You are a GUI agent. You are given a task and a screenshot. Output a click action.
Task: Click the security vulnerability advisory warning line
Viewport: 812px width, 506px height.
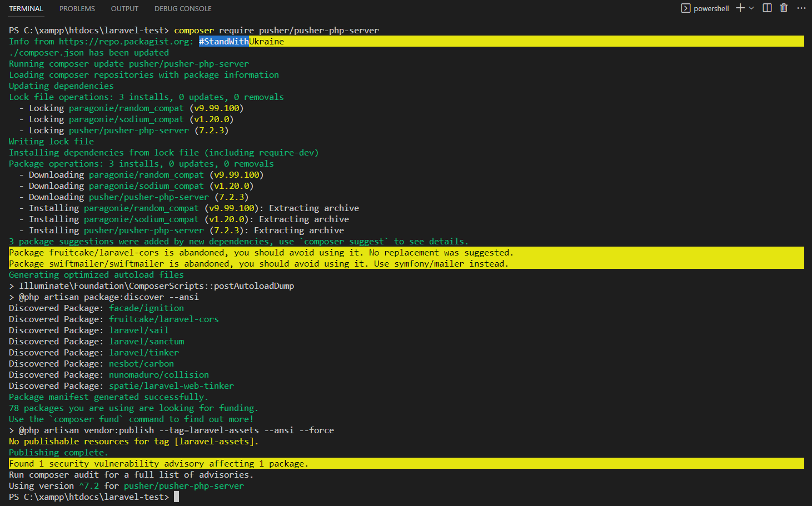(x=158, y=464)
